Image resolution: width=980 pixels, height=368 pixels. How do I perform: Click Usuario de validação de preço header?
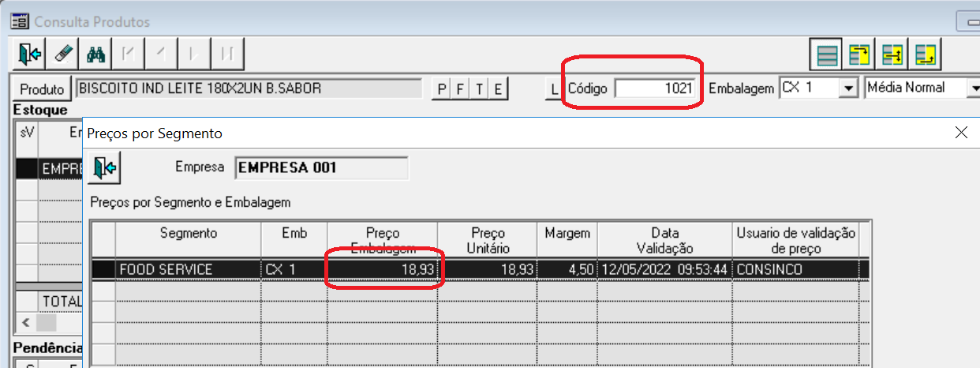(x=795, y=240)
